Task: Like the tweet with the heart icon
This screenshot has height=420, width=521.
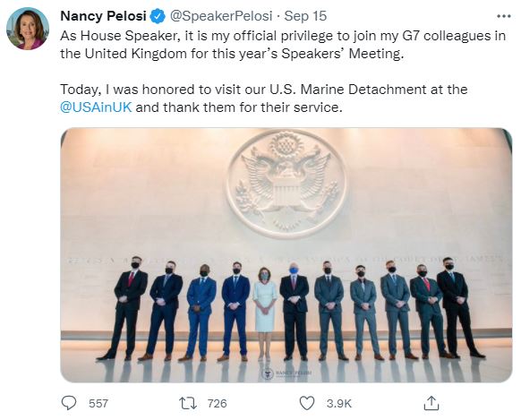Action: (x=307, y=403)
